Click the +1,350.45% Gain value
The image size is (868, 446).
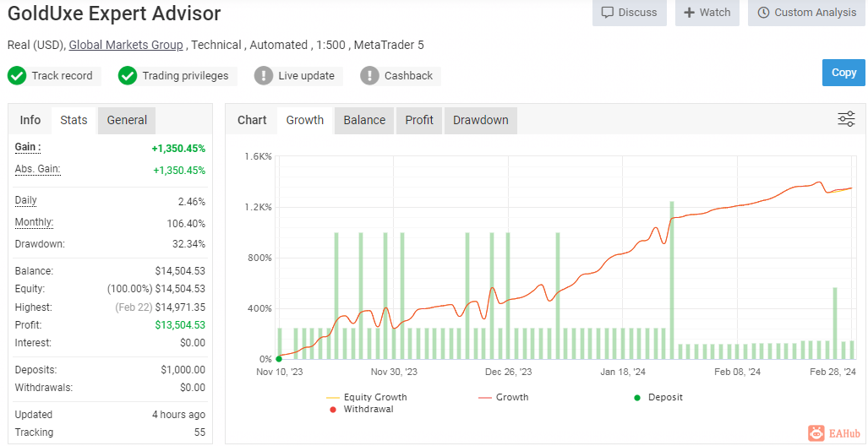coord(178,149)
